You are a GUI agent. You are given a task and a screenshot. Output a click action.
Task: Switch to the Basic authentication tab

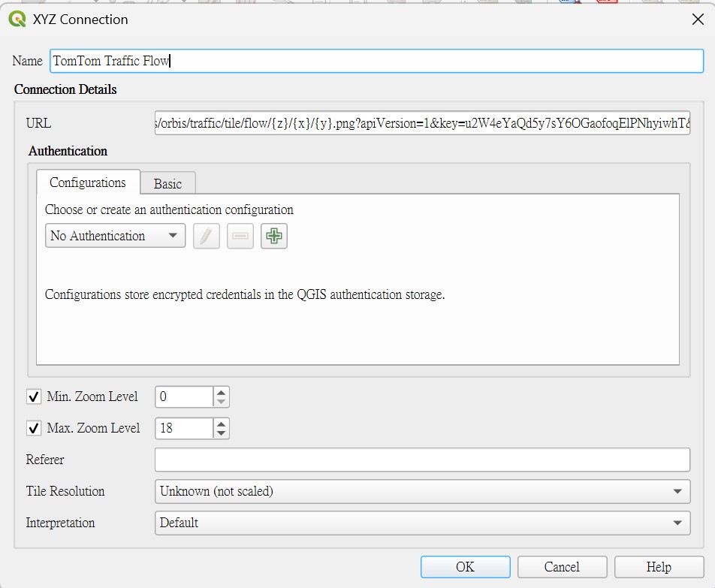tap(167, 184)
